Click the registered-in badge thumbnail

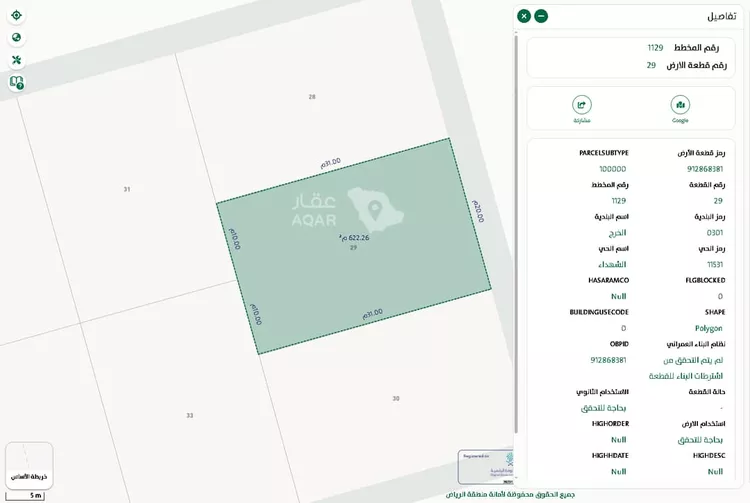(485, 467)
